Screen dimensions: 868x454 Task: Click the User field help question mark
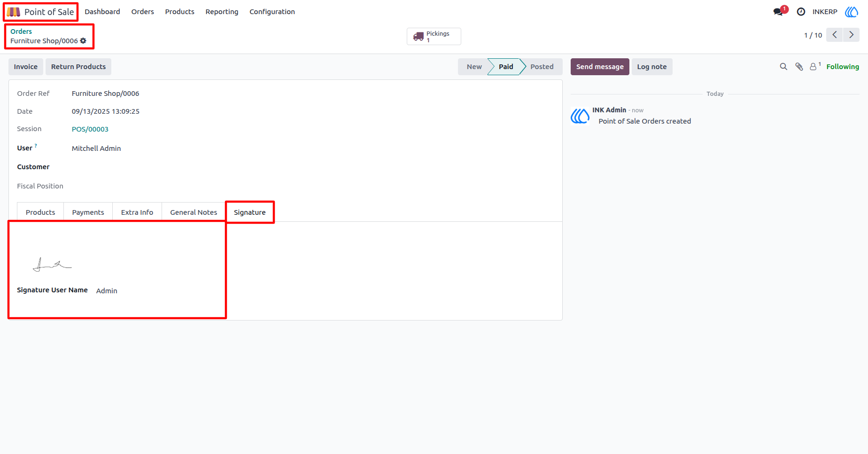tap(36, 146)
